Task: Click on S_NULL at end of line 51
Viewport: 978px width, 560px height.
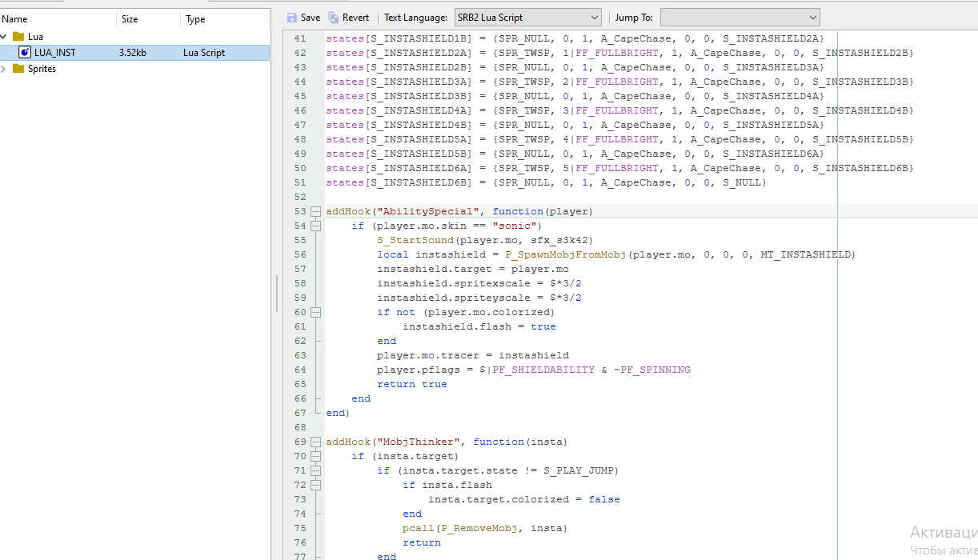Action: (742, 183)
